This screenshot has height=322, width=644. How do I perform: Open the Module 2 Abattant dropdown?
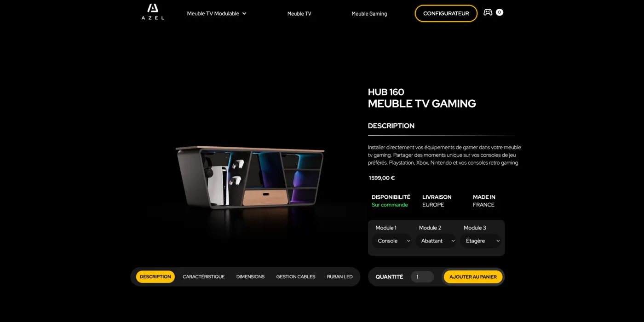point(436,241)
